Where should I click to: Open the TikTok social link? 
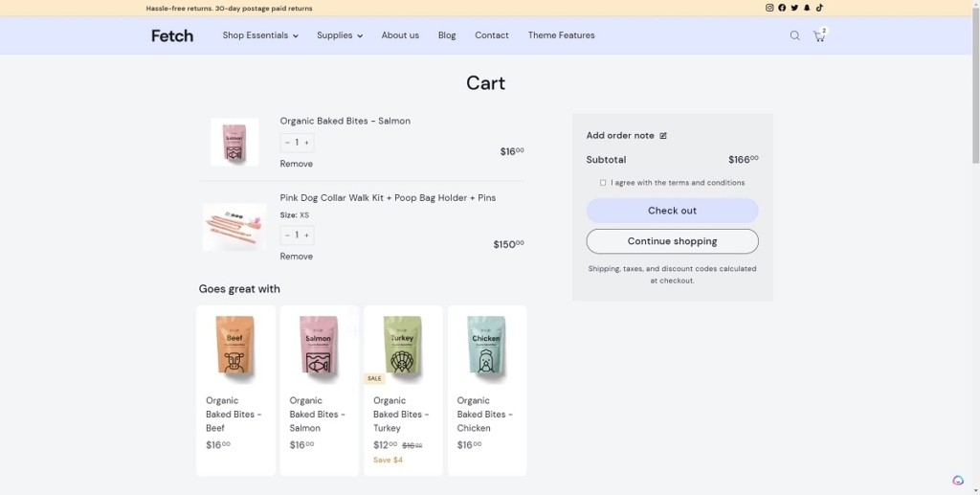tap(819, 8)
